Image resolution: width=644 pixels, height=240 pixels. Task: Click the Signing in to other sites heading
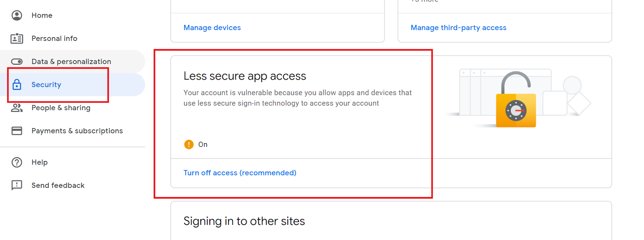click(244, 221)
